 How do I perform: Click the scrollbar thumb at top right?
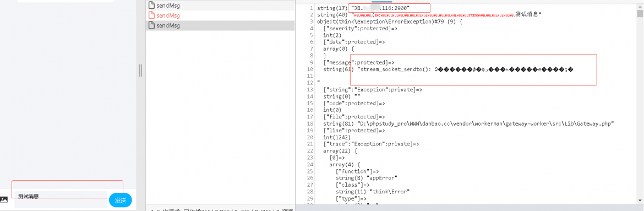click(x=640, y=13)
